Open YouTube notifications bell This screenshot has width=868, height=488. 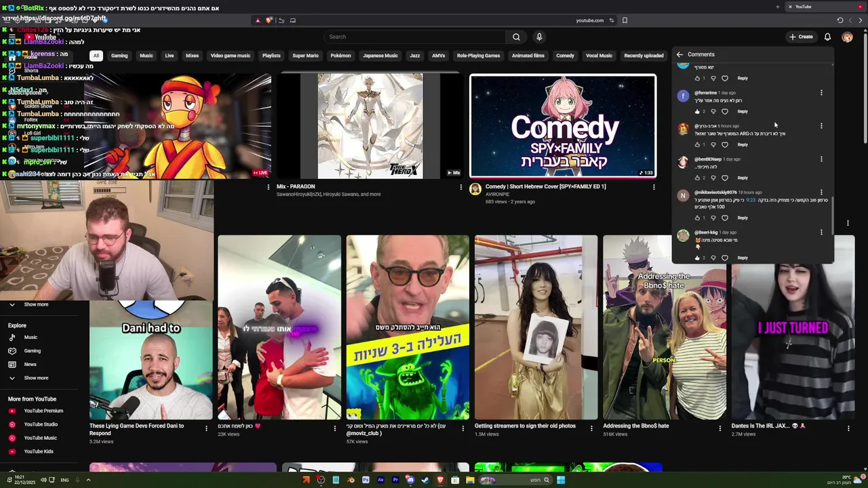(x=827, y=37)
